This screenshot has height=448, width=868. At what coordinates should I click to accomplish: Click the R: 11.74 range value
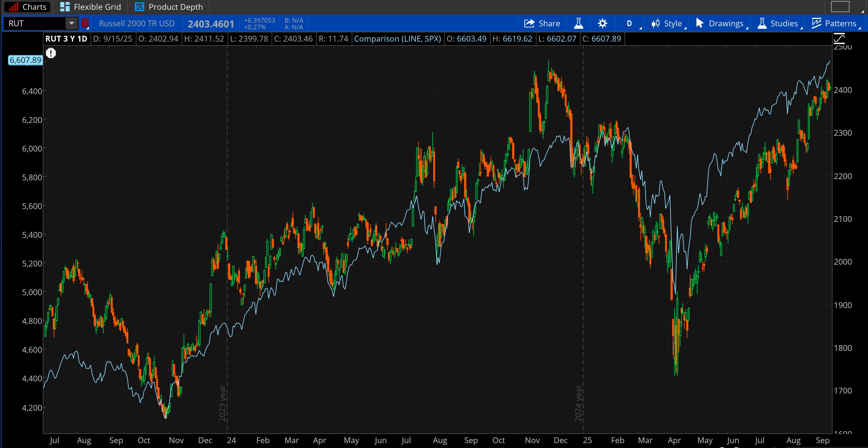point(334,39)
